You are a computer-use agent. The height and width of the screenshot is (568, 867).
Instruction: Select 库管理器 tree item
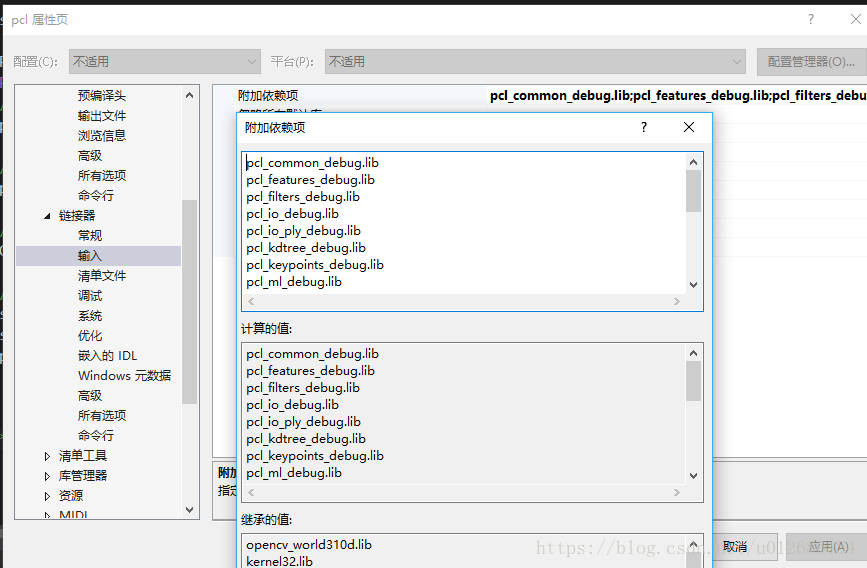pyautogui.click(x=82, y=476)
